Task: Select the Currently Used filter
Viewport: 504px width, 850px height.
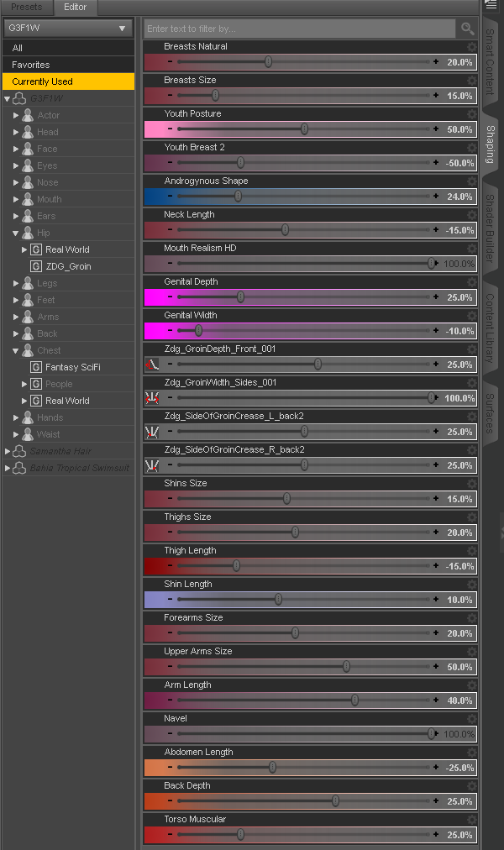Action: [68, 81]
